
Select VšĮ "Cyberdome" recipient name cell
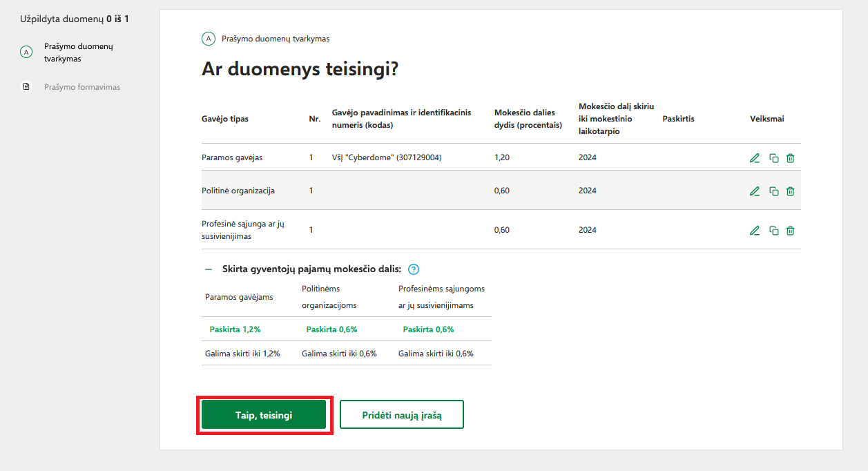[387, 157]
